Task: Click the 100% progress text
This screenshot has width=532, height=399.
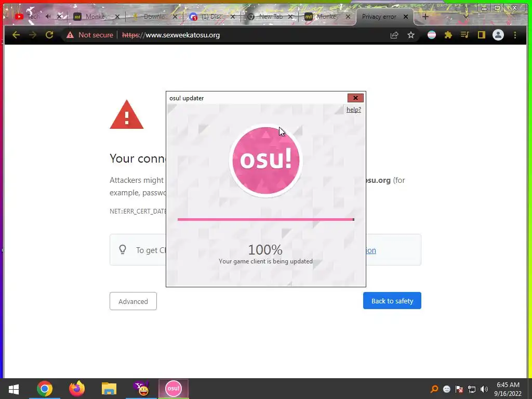Action: click(265, 250)
